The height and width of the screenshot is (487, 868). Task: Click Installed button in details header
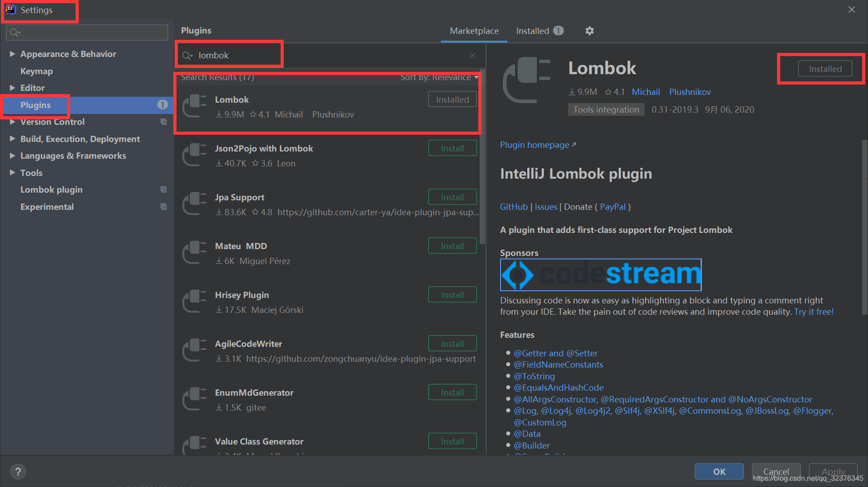point(825,69)
